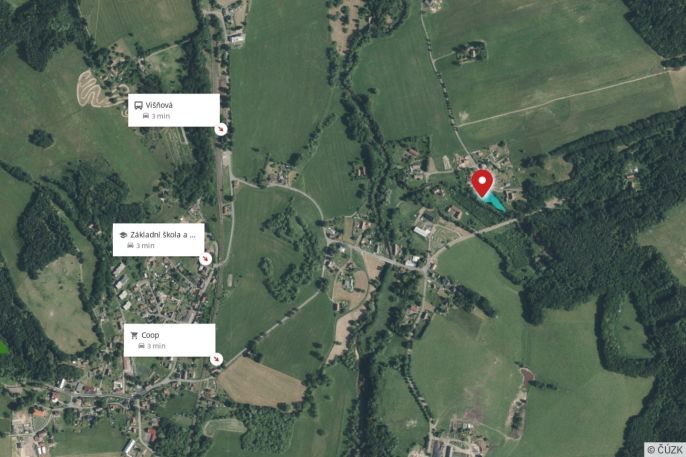Select the red arrow marker beside Základní škola card
Screen dimensions: 686x457
click(206, 259)
